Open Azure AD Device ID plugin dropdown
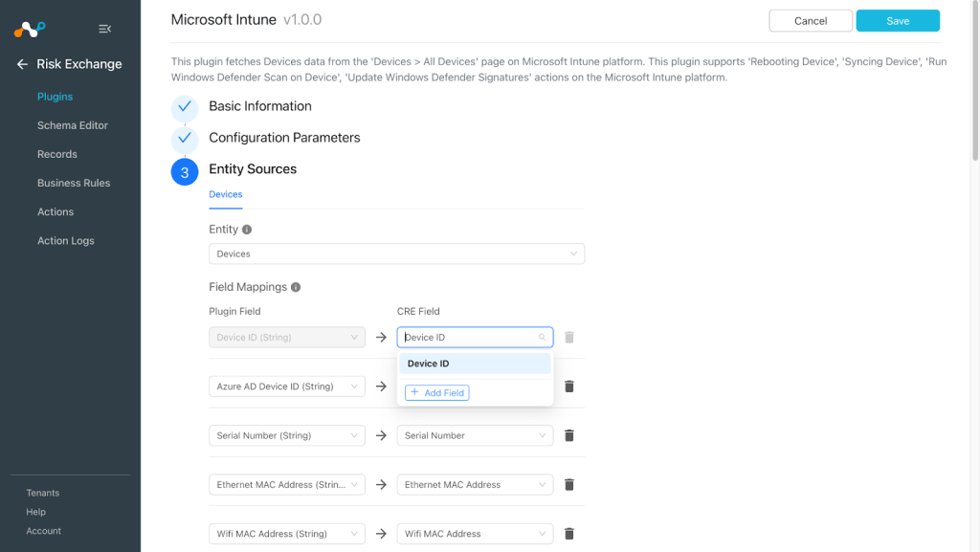Viewport: 980px width, 552px height. (x=287, y=386)
